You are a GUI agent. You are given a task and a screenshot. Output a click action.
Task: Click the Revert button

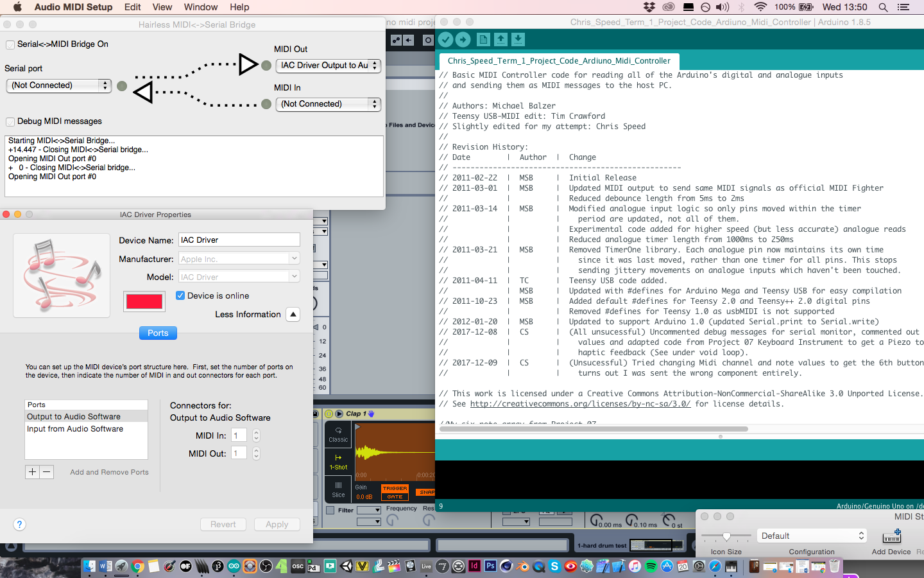[x=223, y=524]
